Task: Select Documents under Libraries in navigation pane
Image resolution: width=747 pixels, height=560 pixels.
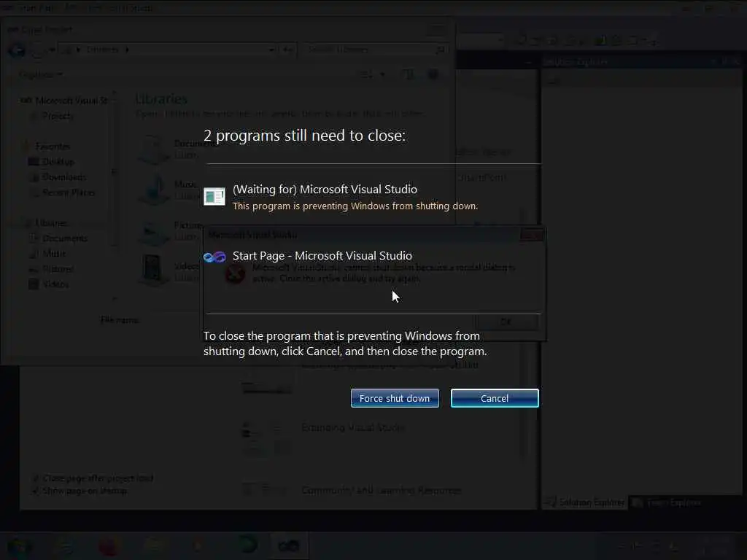Action: (x=65, y=238)
